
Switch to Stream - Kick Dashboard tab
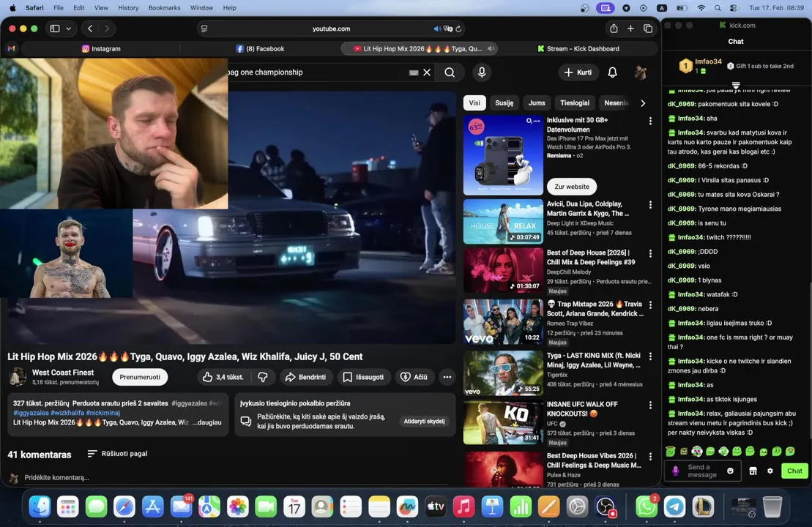click(578, 48)
